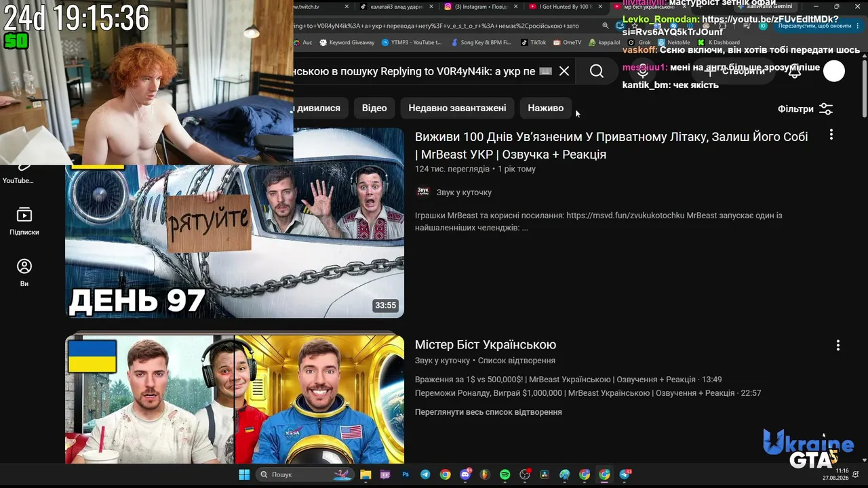Open the OmeTV bookmark
This screenshot has height=488, width=868.
click(x=568, y=42)
